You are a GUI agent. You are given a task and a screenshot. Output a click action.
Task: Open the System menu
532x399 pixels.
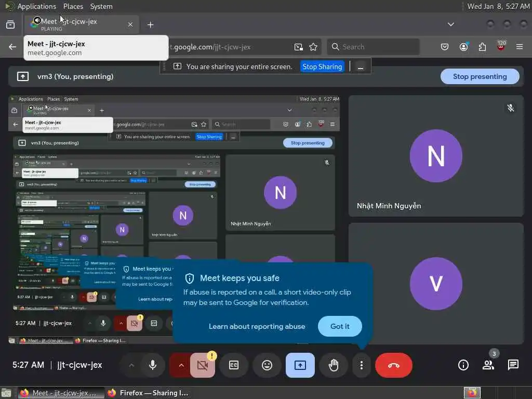click(101, 6)
